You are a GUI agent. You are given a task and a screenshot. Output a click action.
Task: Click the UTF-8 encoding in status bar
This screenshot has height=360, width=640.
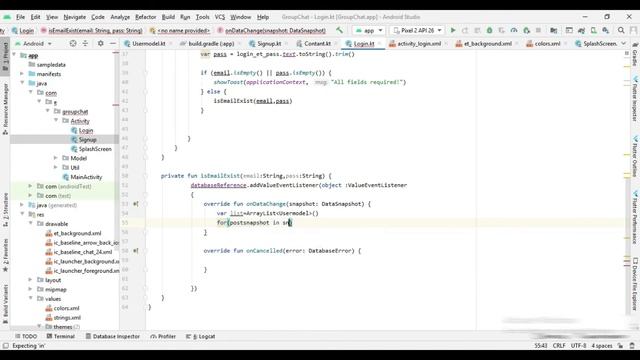pyautogui.click(x=578, y=346)
